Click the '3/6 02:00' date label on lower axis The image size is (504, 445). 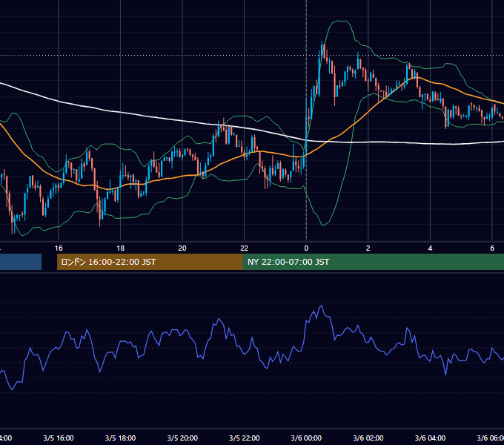[x=368, y=438]
